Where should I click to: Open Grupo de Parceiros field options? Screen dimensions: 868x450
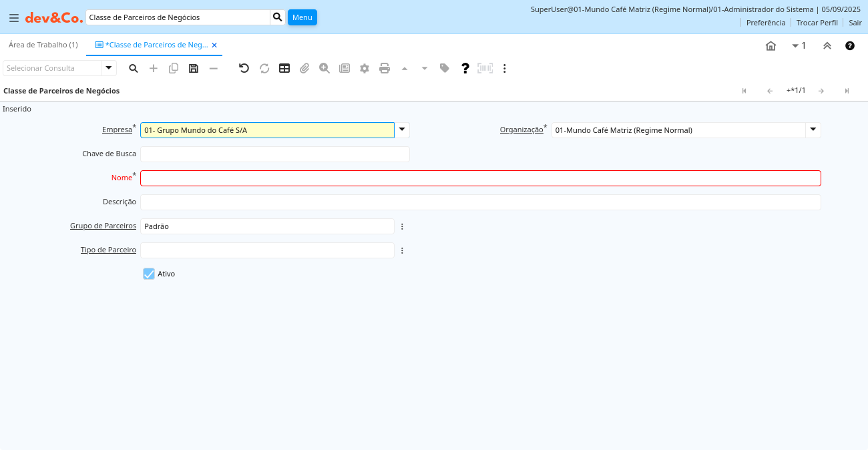click(402, 226)
